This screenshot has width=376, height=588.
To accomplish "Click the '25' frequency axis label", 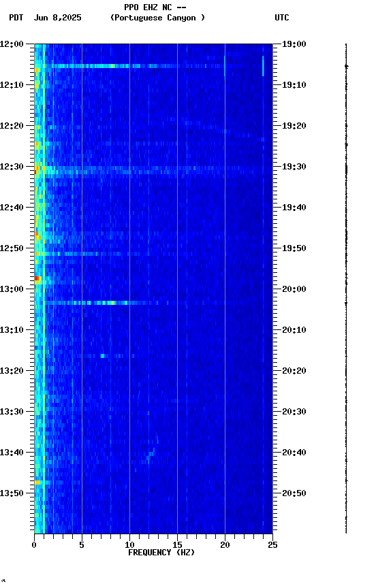I will pyautogui.click(x=272, y=545).
